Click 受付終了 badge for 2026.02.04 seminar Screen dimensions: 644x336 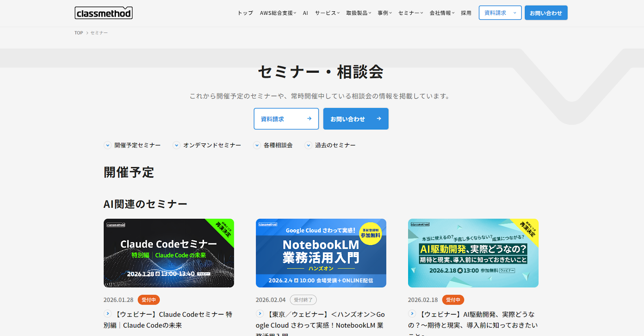[303, 300]
